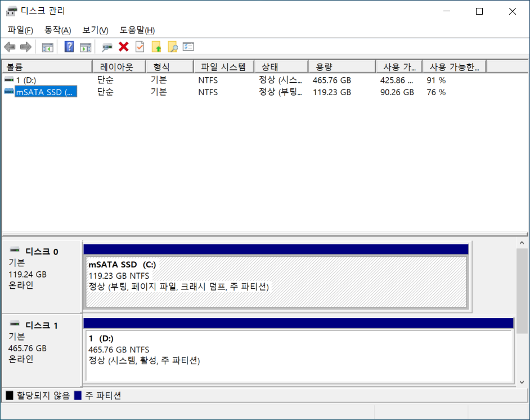Maximize the Disk Management window
The image size is (530, 420).
[479, 11]
